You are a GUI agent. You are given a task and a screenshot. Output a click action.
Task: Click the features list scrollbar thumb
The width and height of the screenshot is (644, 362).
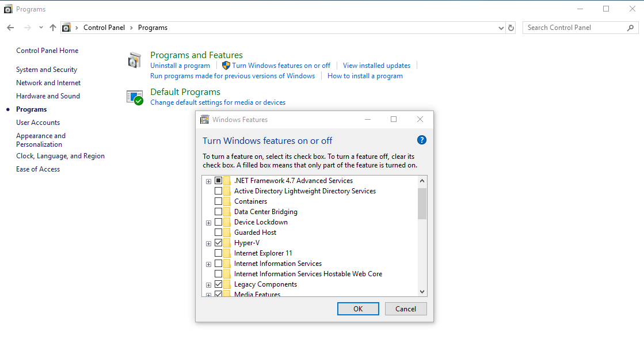tap(422, 204)
